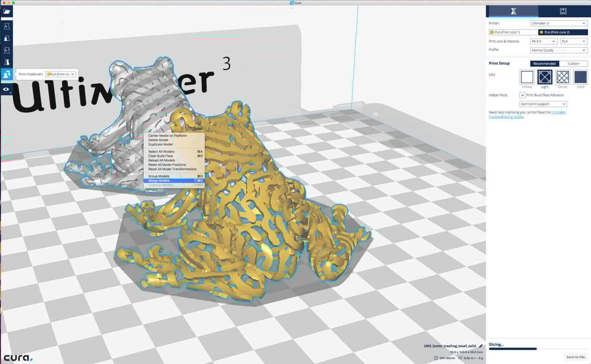Viewport: 591px width, 364px height.
Task: Open the Normal Quality profile dropdown
Action: tap(558, 50)
